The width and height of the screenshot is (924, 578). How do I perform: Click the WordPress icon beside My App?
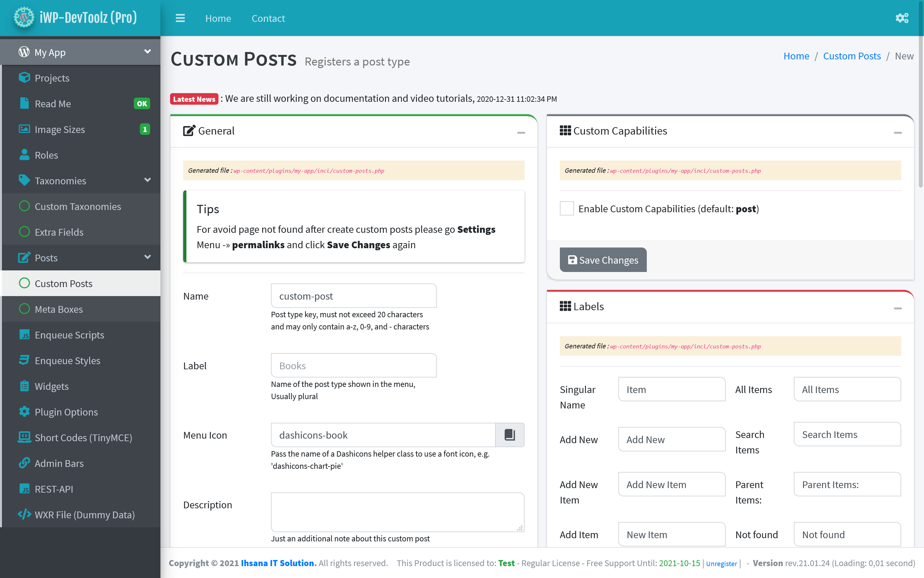24,52
